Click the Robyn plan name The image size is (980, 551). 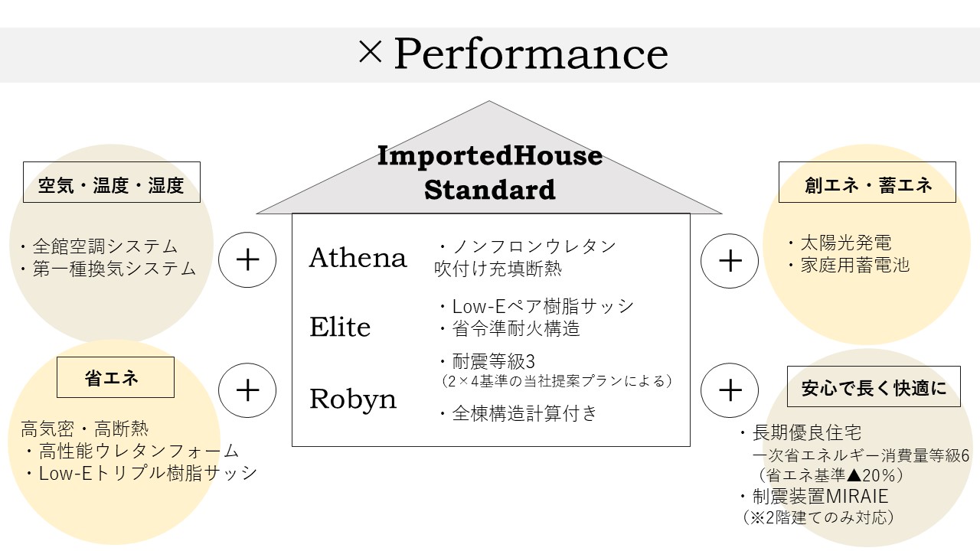(x=353, y=399)
